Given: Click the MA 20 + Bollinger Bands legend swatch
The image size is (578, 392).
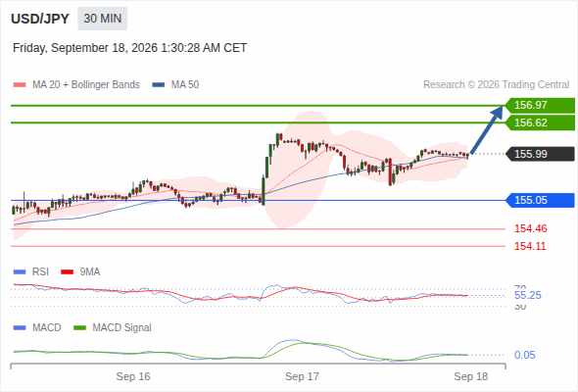Looking at the screenshot, I should point(20,85).
